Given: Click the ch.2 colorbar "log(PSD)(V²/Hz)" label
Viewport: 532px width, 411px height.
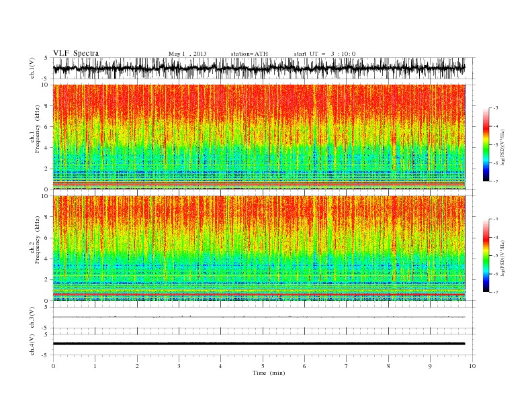Looking at the screenshot, I should pos(503,259).
